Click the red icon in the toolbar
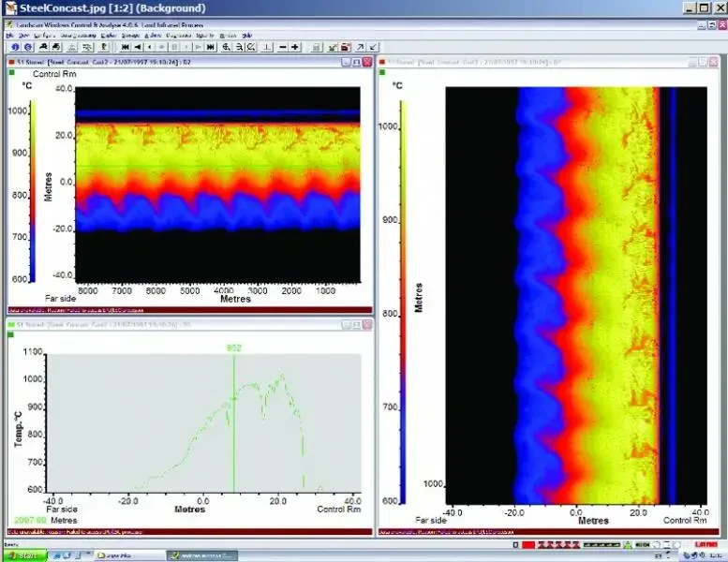This screenshot has width=728, height=562. [347, 46]
